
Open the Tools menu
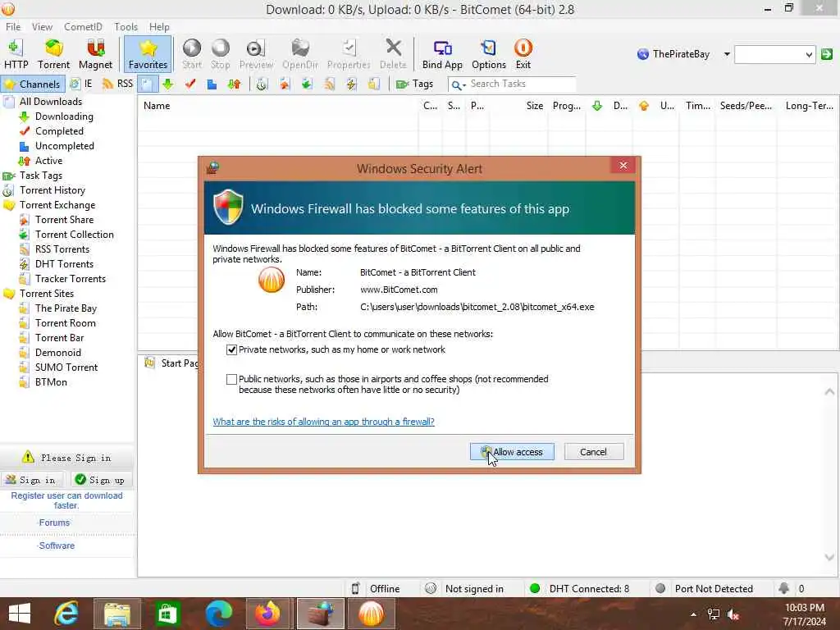(126, 27)
